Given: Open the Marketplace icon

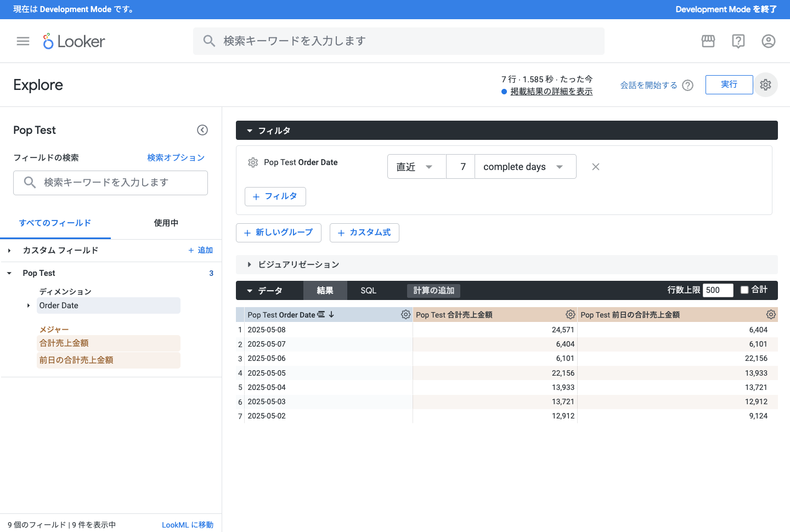Looking at the screenshot, I should click(x=708, y=41).
